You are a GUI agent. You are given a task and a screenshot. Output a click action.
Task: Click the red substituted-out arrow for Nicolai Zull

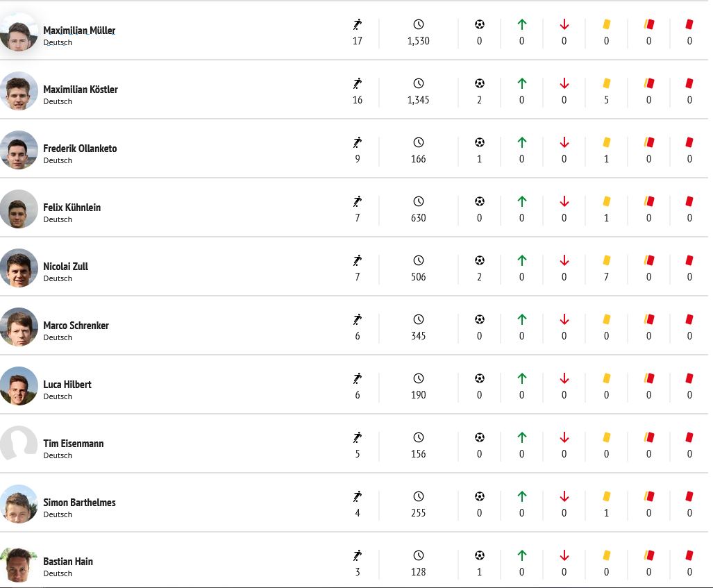[564, 260]
